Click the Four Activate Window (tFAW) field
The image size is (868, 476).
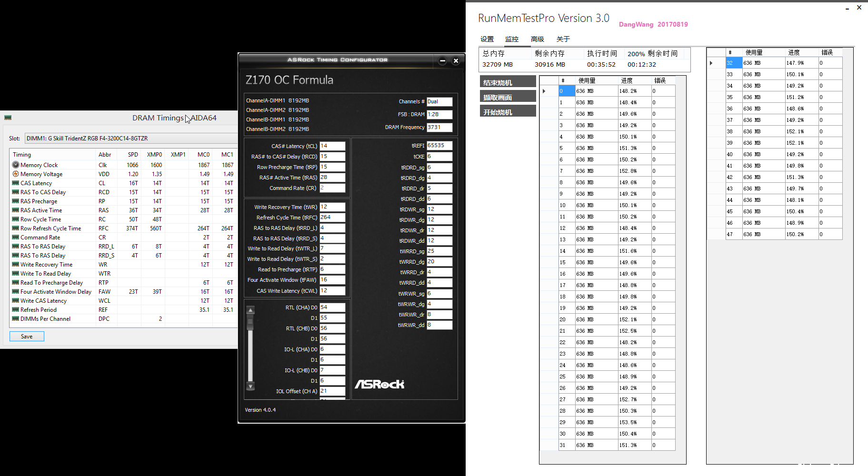tap(332, 280)
